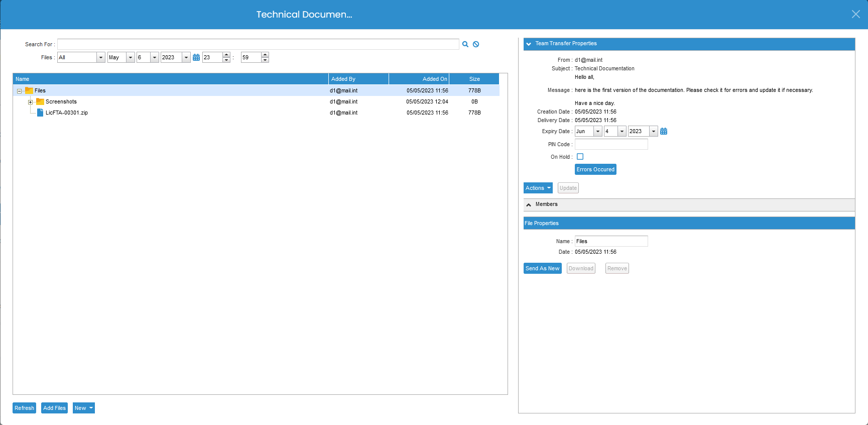Open the Files filter dropdown showing All
Image resolution: width=868 pixels, height=425 pixels.
pos(101,57)
